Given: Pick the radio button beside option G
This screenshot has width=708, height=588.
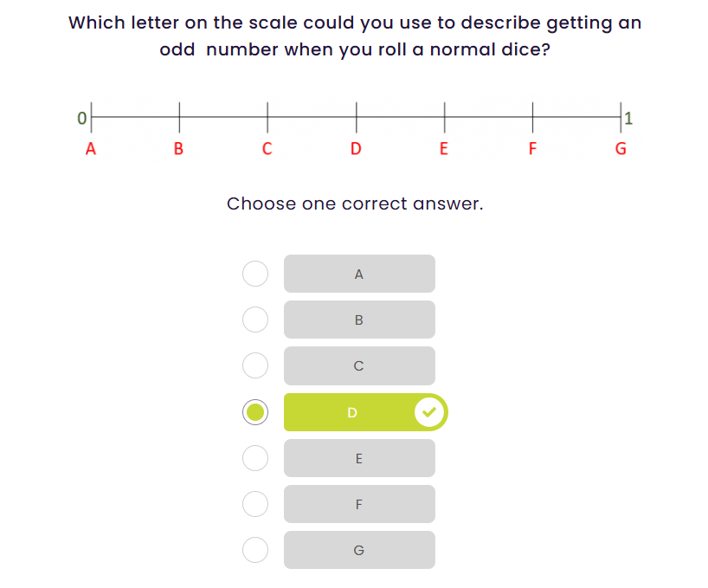Looking at the screenshot, I should click(x=255, y=550).
